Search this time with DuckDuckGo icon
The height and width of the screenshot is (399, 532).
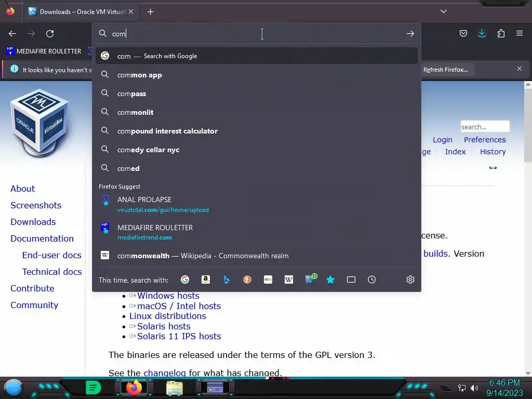[x=247, y=280]
